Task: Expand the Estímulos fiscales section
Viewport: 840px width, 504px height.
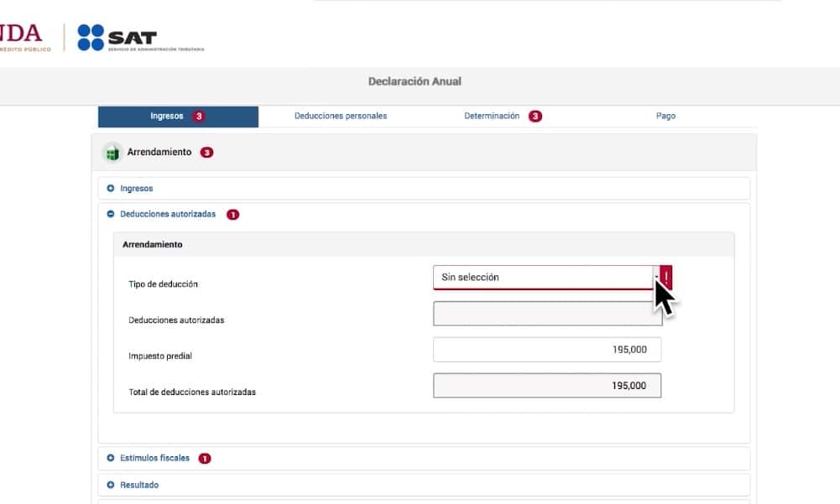Action: pyautogui.click(x=154, y=459)
